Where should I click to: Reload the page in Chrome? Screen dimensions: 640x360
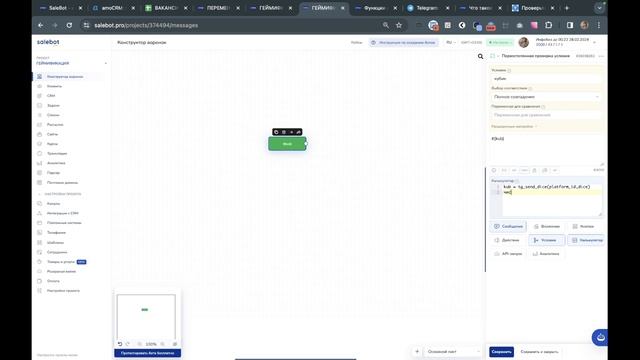click(69, 25)
